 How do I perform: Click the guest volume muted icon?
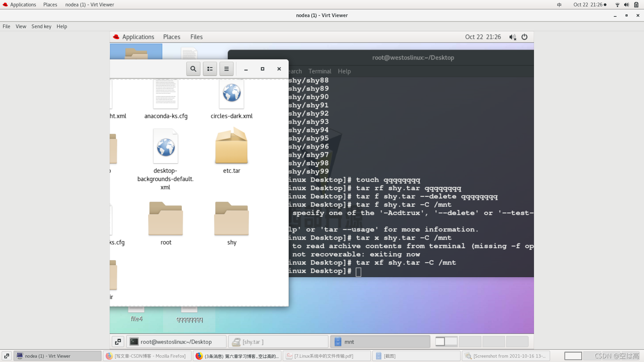[513, 37]
